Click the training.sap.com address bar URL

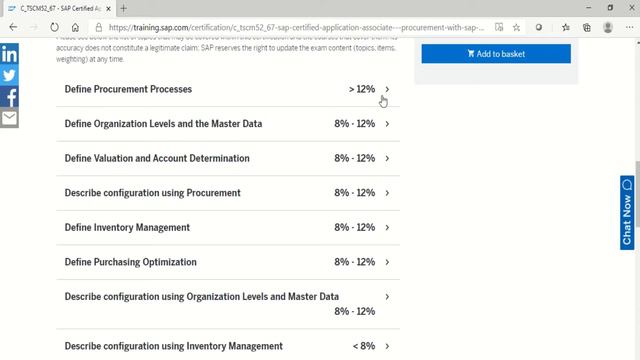pyautogui.click(x=296, y=27)
